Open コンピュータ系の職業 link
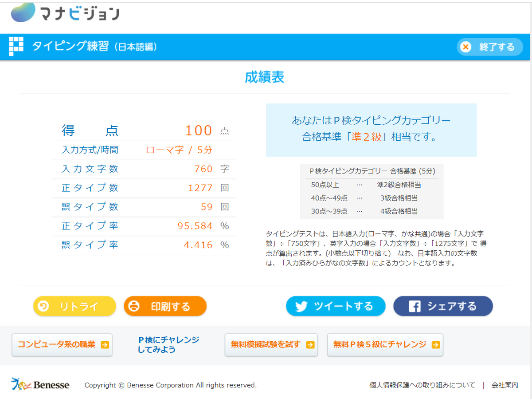The height and width of the screenshot is (399, 532). click(62, 345)
